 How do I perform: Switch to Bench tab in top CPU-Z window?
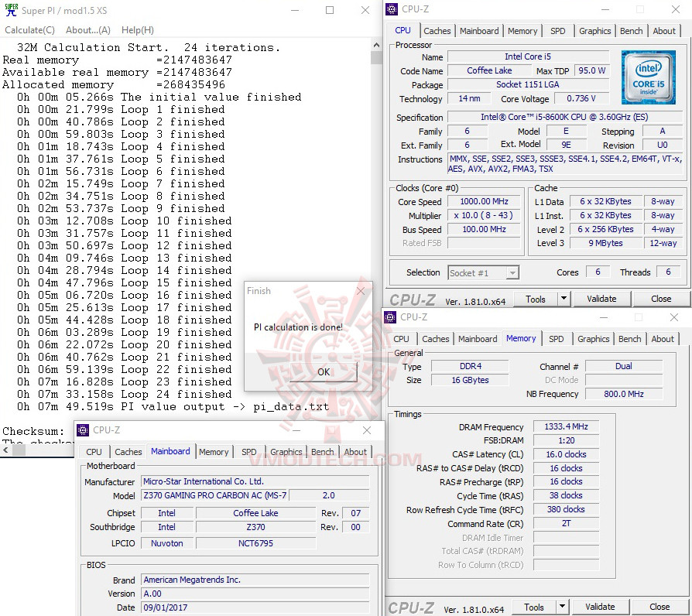pos(631,31)
